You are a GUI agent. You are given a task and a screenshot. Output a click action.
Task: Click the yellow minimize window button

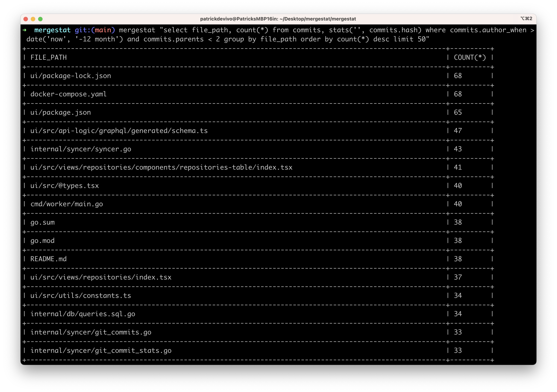pyautogui.click(x=33, y=19)
